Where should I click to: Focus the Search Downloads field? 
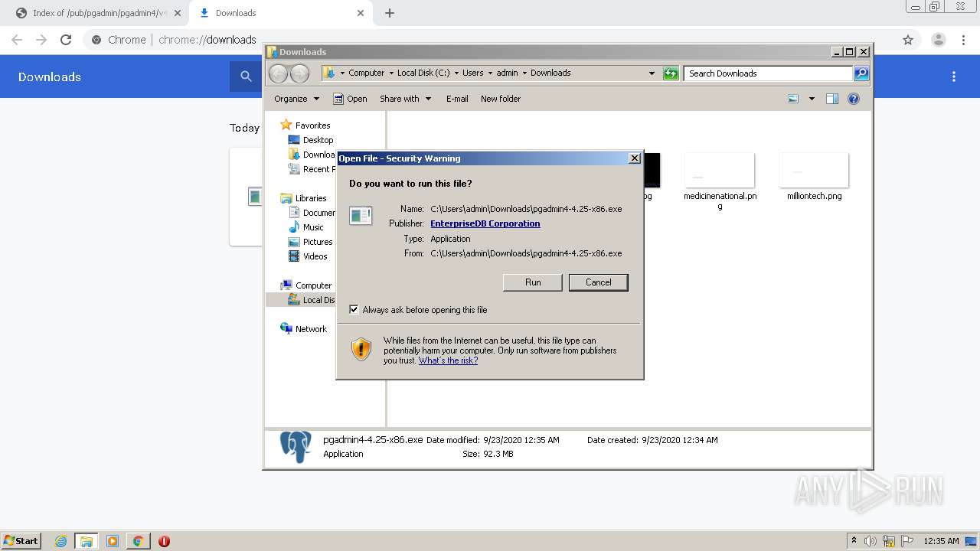point(768,73)
